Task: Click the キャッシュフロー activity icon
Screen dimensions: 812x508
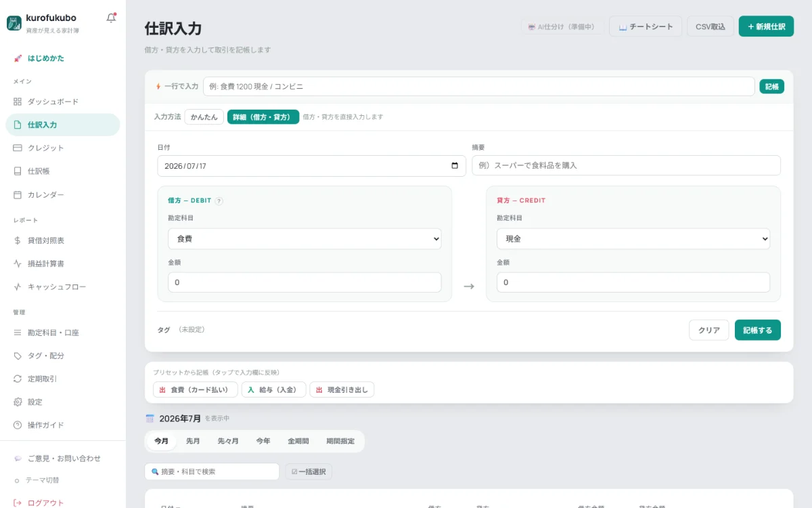Action: [x=18, y=287]
